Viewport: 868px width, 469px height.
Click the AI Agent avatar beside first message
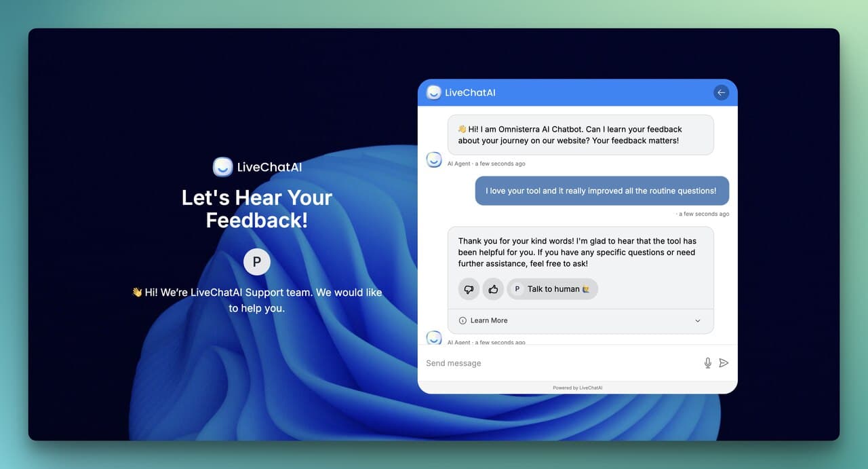pos(434,160)
